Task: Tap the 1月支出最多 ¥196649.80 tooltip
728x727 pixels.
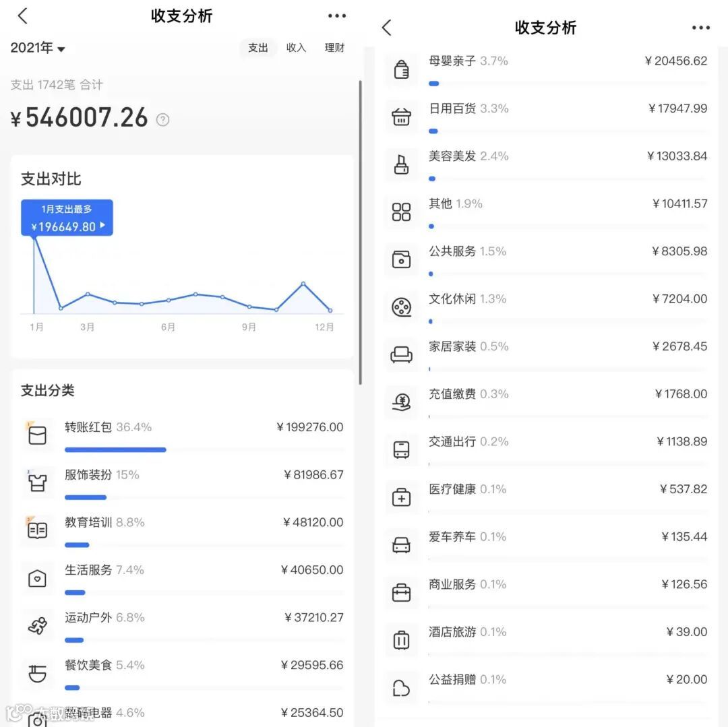Action: (67, 218)
